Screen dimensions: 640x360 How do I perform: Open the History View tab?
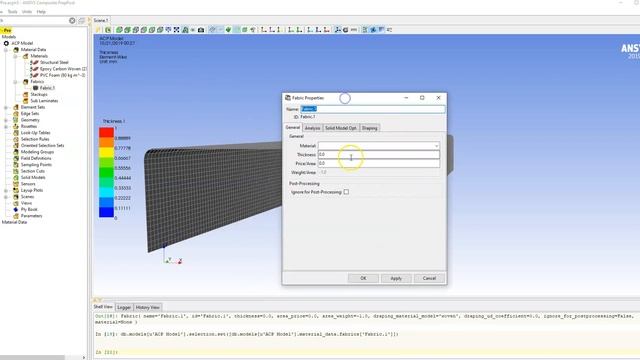(147, 307)
